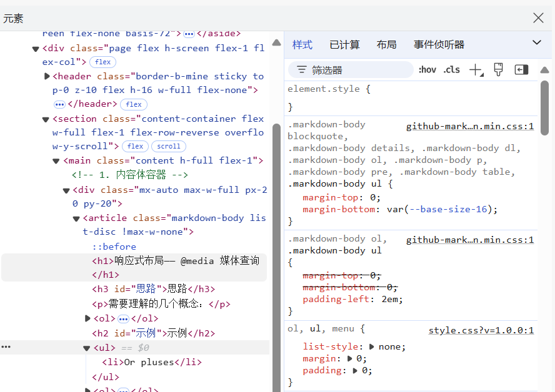Toggle flex badge on the page div

tap(103, 62)
